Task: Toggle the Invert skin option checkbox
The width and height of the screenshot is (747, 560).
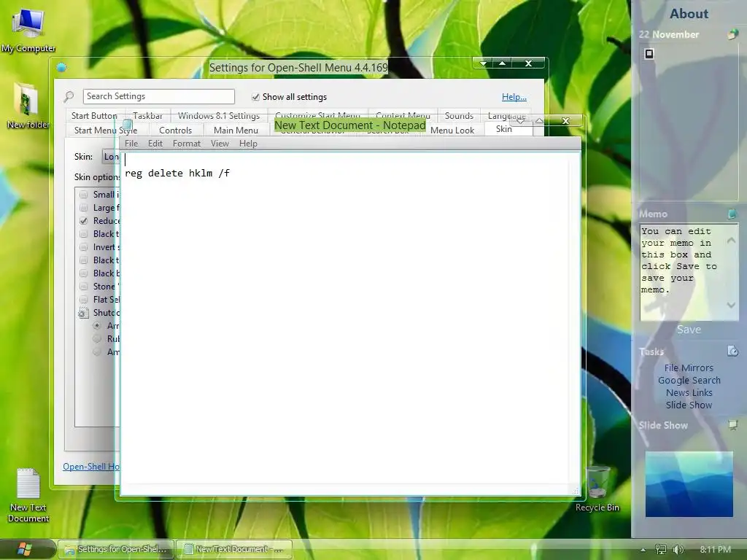Action: click(84, 247)
